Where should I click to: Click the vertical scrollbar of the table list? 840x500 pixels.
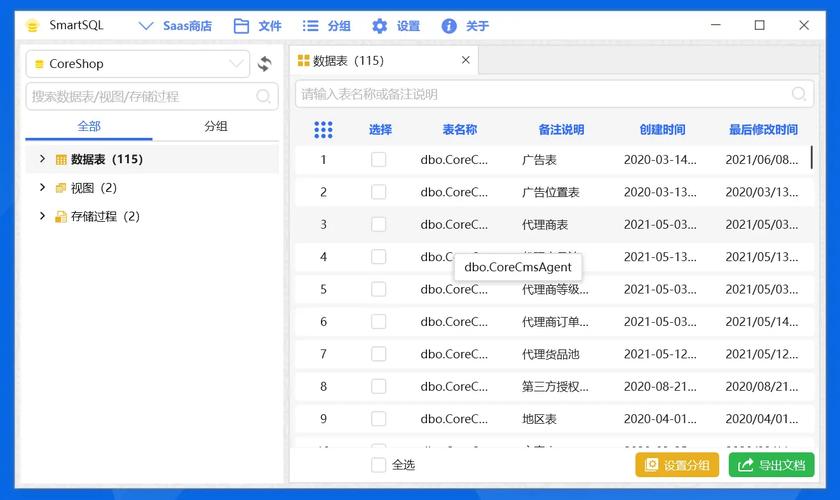(812, 157)
